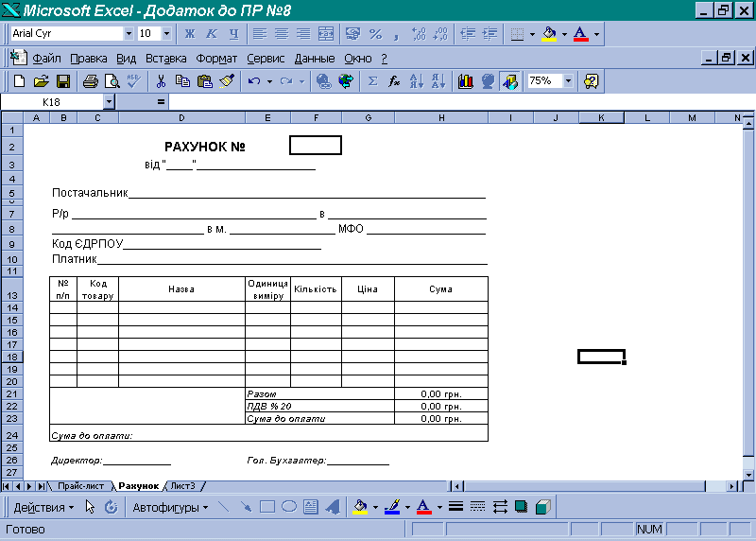Apply top toolbar Font Color A
Image resolution: width=756 pixels, height=541 pixels.
coord(581,34)
